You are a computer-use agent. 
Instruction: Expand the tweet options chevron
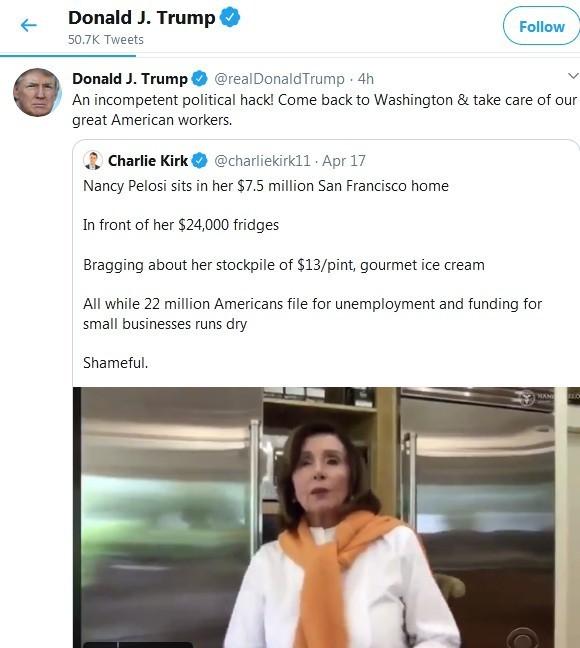573,76
